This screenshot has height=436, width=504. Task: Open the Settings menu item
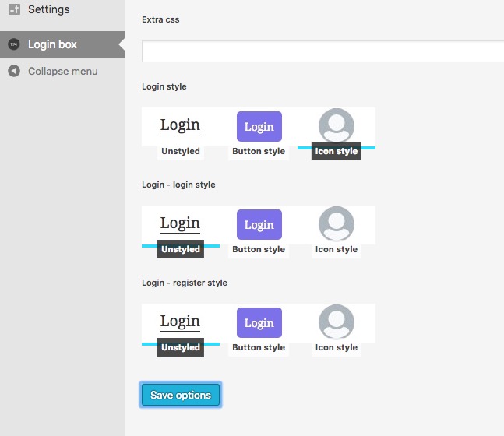click(x=48, y=10)
